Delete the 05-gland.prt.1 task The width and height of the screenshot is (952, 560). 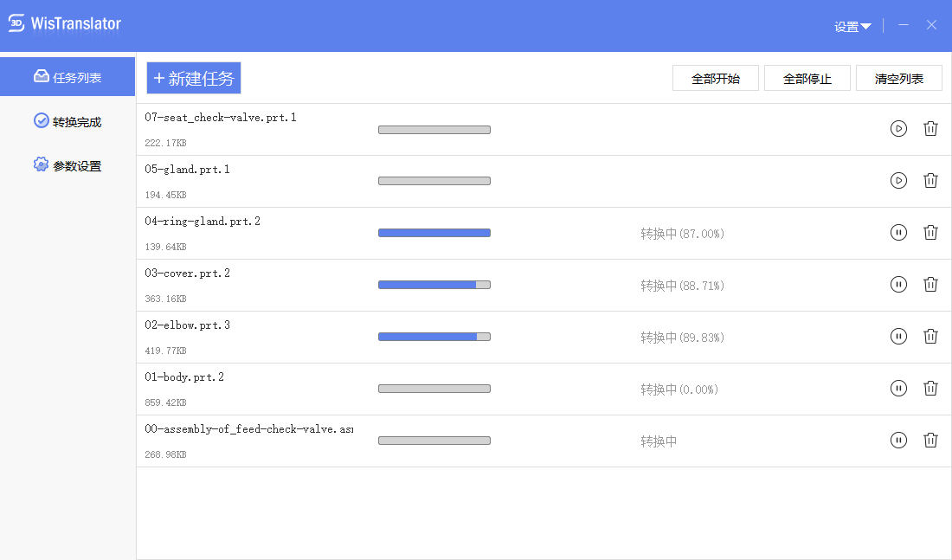(x=930, y=180)
